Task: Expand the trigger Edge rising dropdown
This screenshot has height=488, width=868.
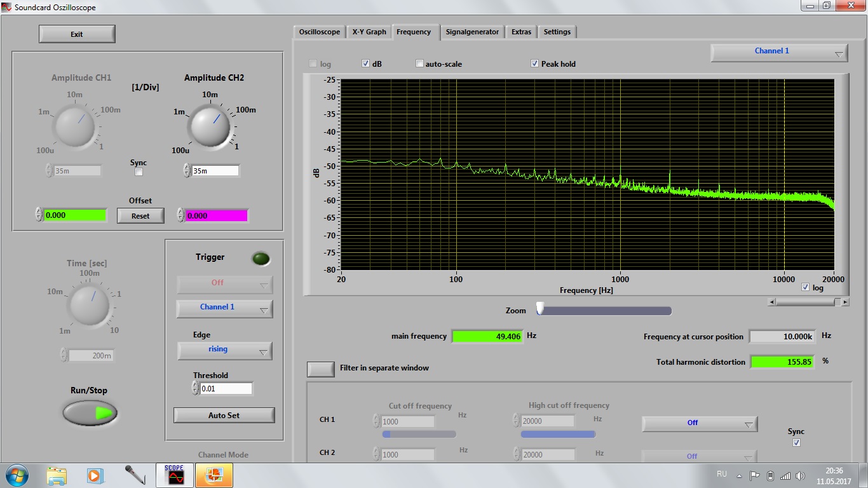Action: point(224,350)
